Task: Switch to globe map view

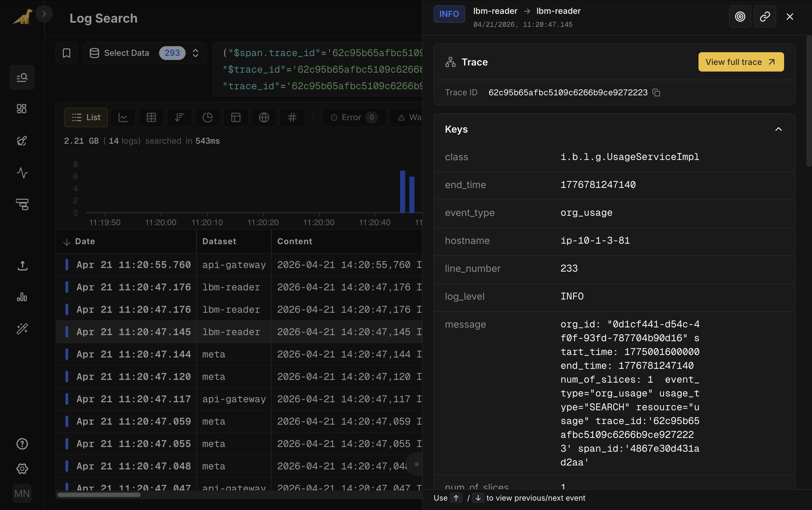Action: [264, 117]
